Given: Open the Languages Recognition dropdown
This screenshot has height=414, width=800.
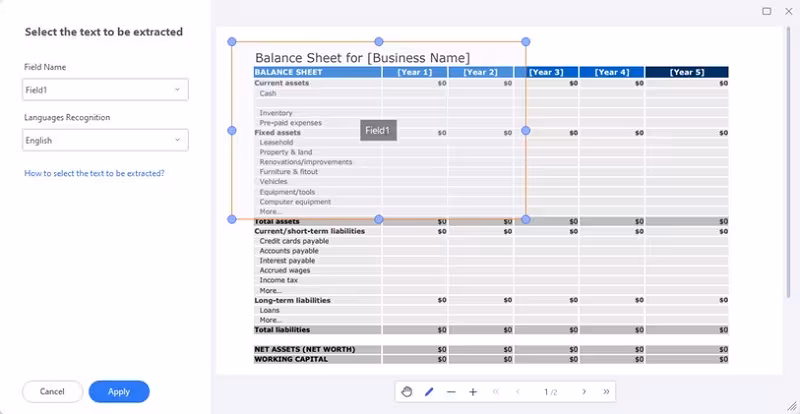Looking at the screenshot, I should [x=105, y=140].
